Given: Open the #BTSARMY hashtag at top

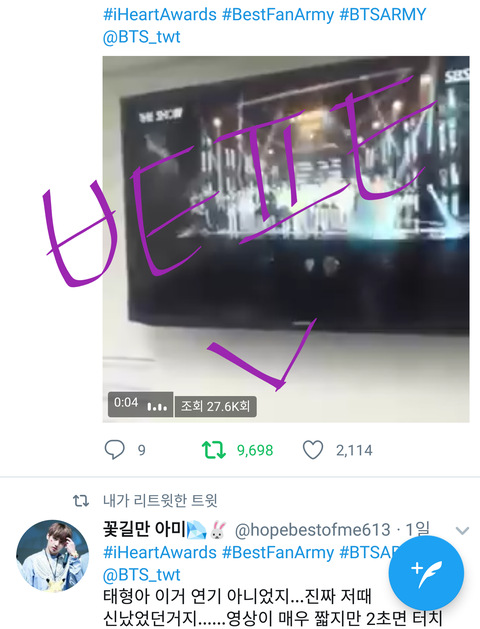Looking at the screenshot, I should [383, 15].
